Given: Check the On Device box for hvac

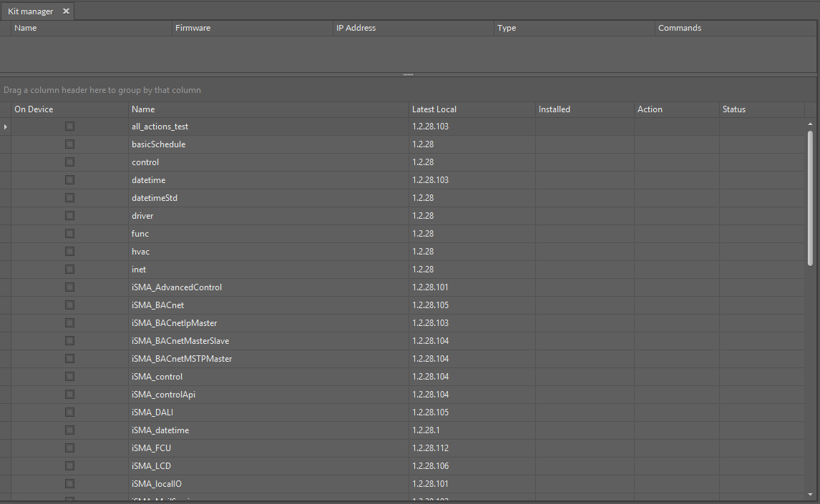Looking at the screenshot, I should [69, 252].
